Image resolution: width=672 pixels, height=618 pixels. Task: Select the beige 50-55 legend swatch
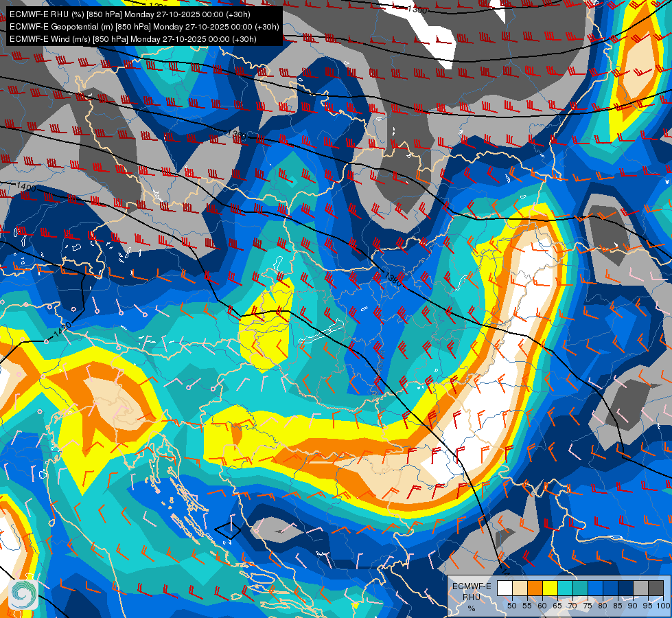pos(520,588)
